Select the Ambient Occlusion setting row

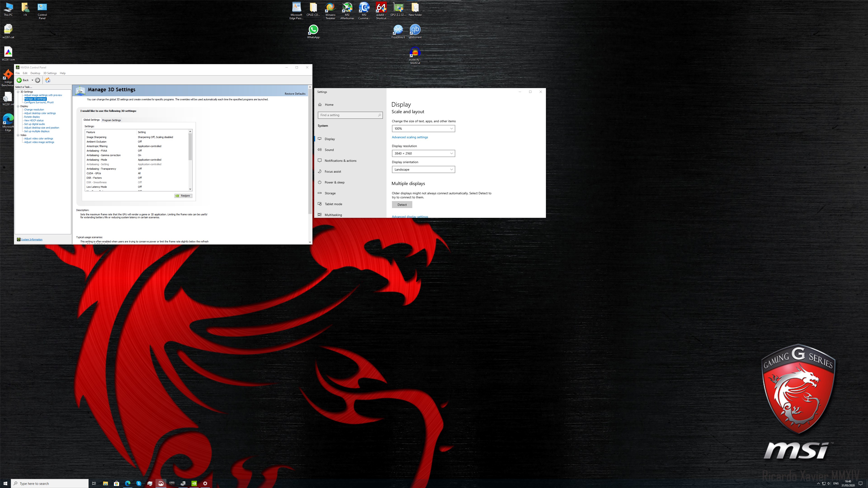coord(137,142)
